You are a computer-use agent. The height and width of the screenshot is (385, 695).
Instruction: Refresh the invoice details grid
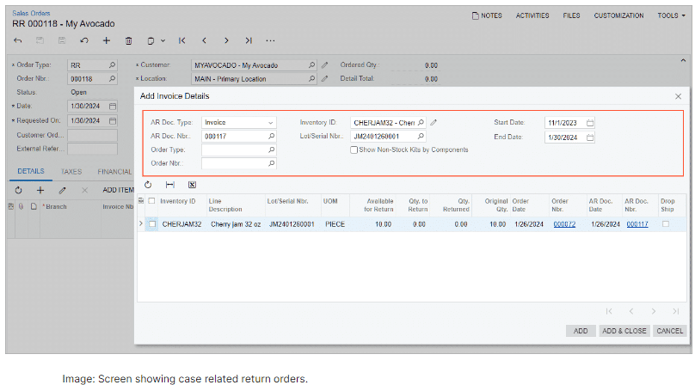point(148,185)
